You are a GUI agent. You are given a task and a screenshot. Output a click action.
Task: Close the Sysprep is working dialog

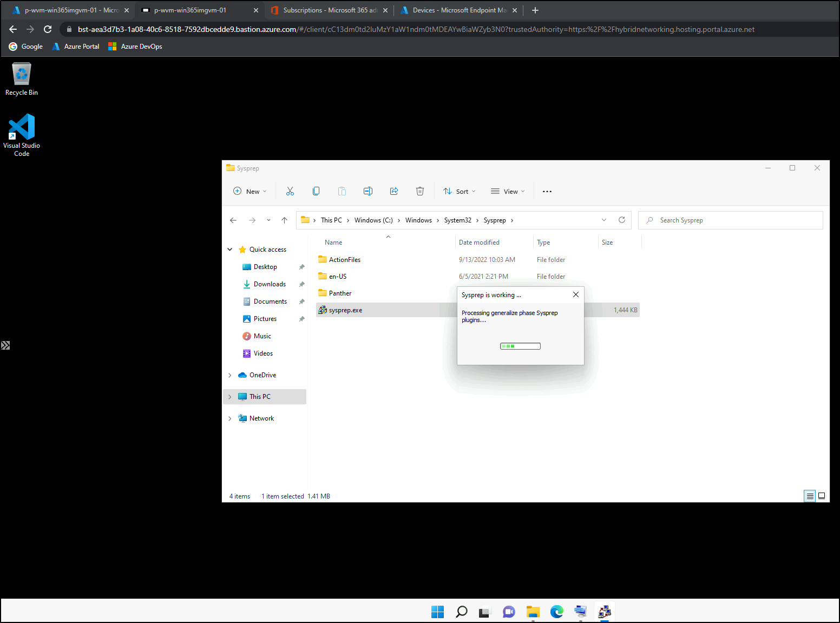pos(576,294)
